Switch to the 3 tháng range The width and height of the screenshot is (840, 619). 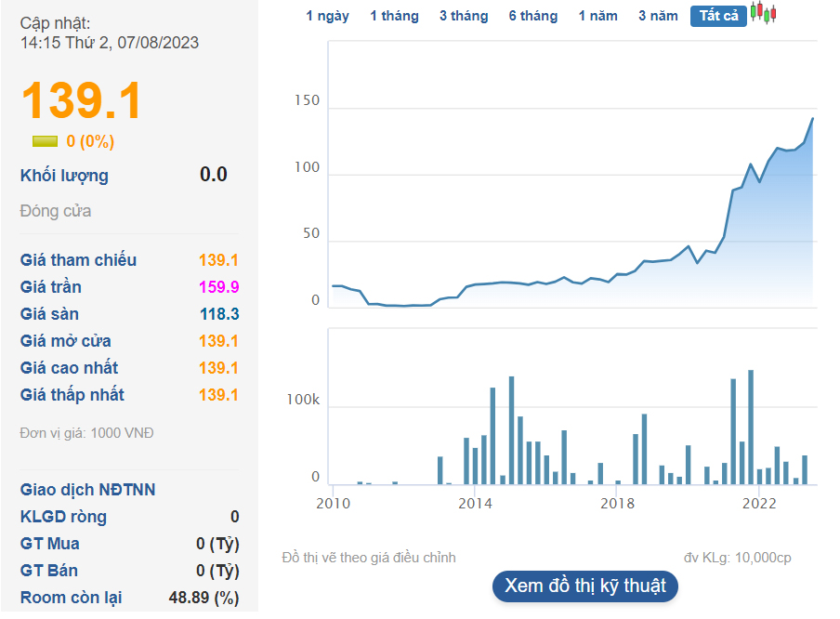(x=464, y=16)
